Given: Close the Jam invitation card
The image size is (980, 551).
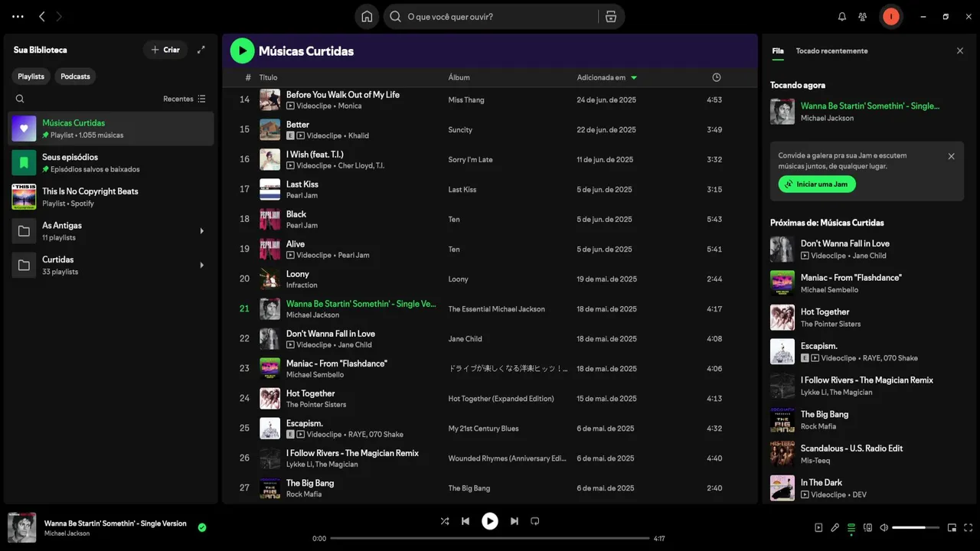Looking at the screenshot, I should 952,156.
